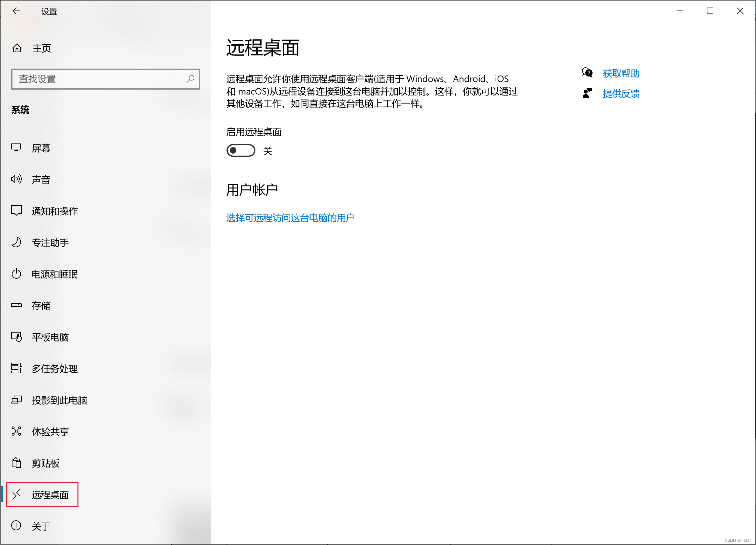
Task: Click the 提供反馈 link
Action: pyautogui.click(x=621, y=94)
